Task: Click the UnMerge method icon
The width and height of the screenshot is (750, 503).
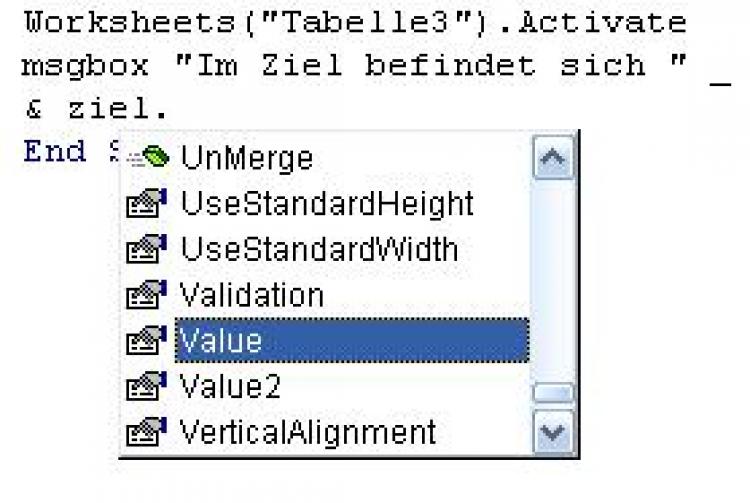Action: [149, 157]
